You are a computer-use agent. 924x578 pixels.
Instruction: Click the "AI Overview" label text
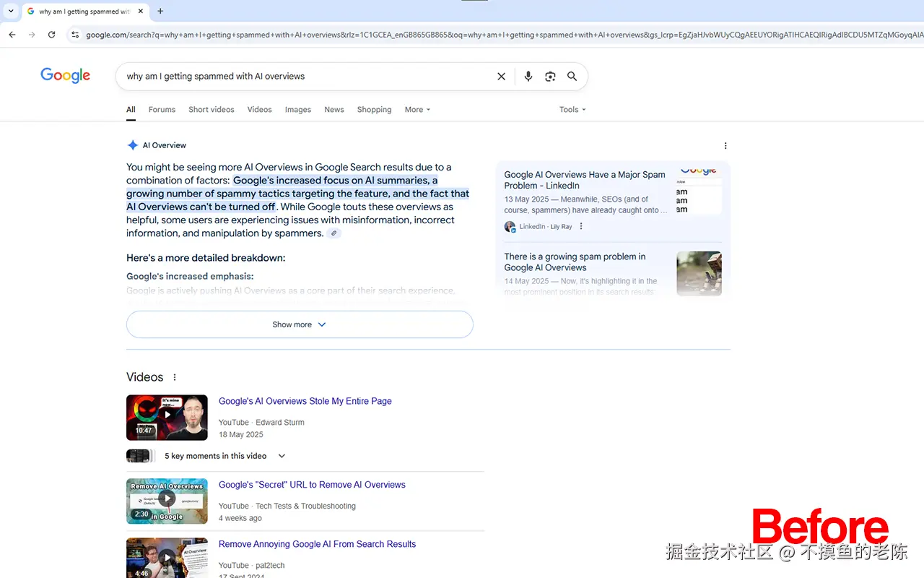tap(165, 145)
